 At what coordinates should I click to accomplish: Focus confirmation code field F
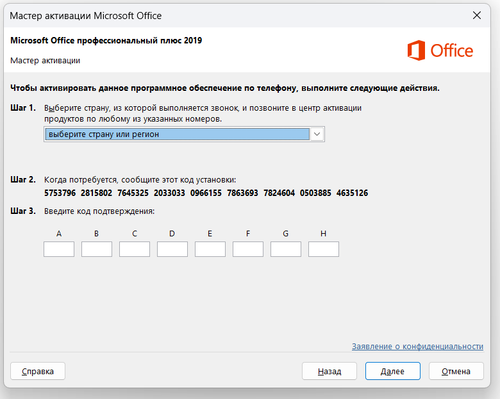(248, 249)
